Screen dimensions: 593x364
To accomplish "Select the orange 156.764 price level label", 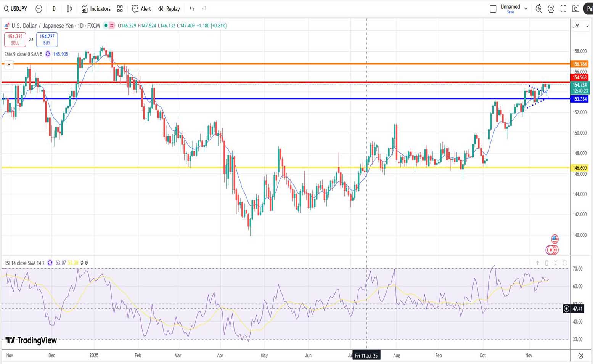I will point(579,64).
